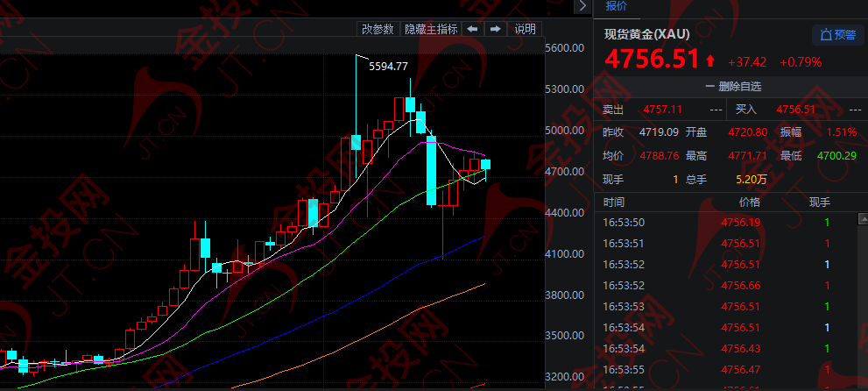Screen dimensions: 868x391
Task: Click 隐藏主指标 to hide main indicator
Action: [431, 29]
